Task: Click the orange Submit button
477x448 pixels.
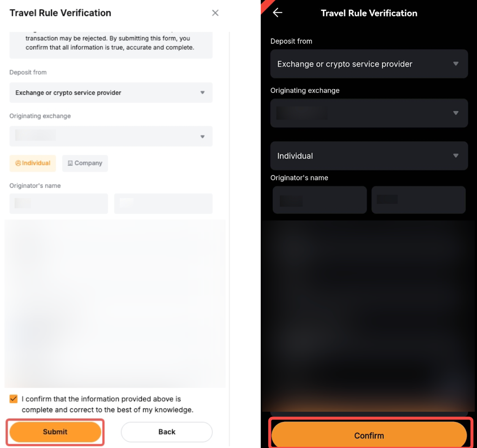Action: coord(55,432)
